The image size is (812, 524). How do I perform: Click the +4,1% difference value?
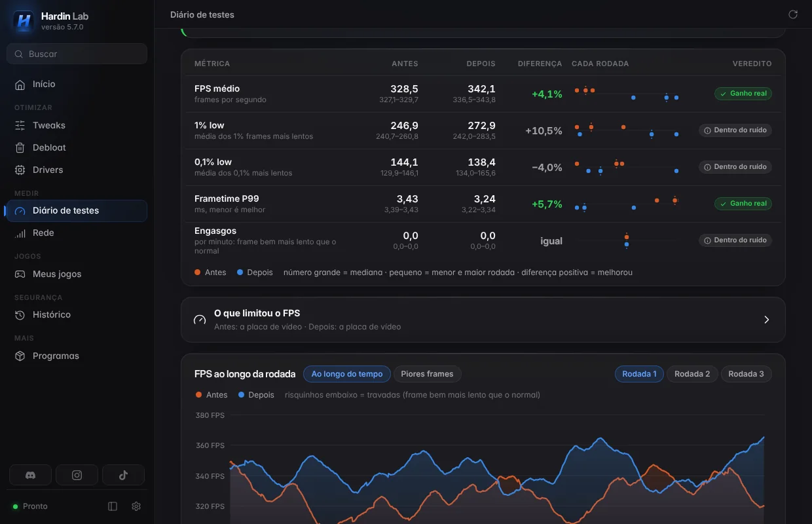[547, 94]
